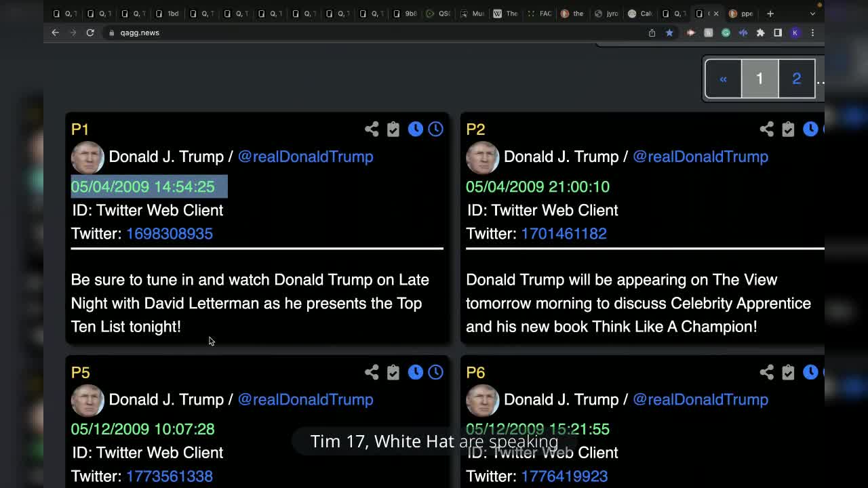
Task: Open @realDonaldTrump link in P2
Action: coord(701,157)
